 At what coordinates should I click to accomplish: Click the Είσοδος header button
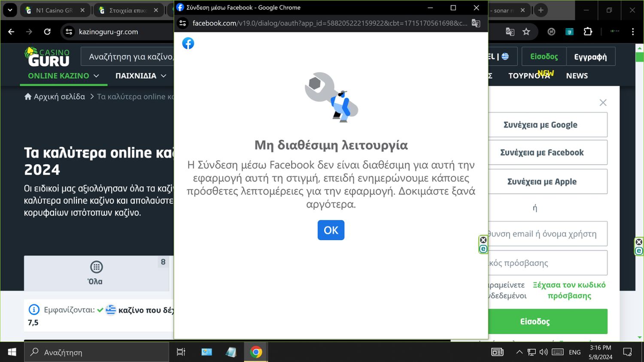pos(544,57)
